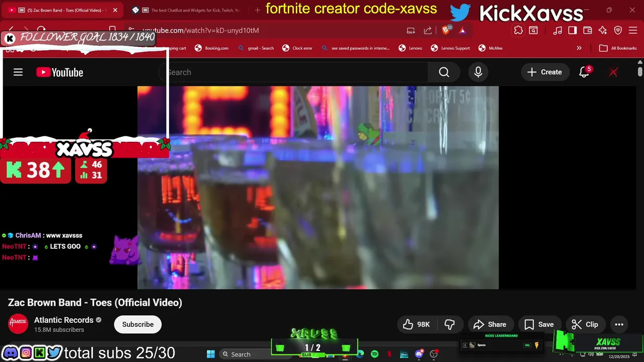Screen dimensions: 644x362
Task: Open the tab search icon in toolbar
Action: [x=533, y=30]
